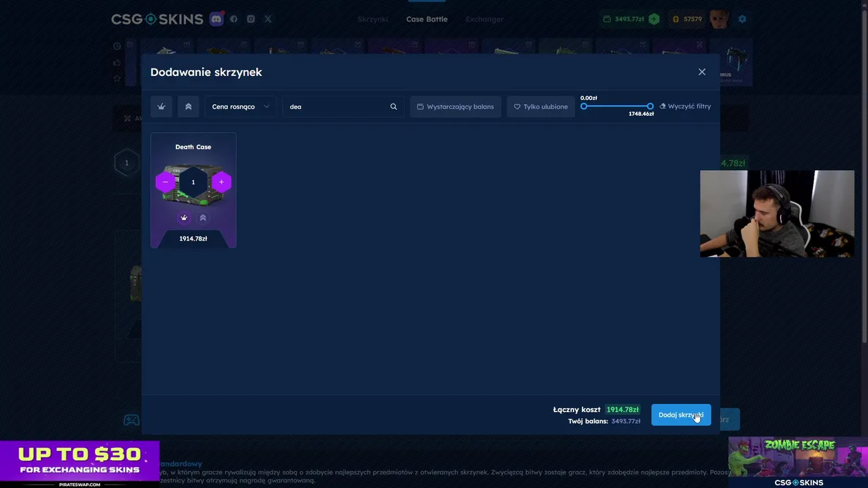Click the maximum price slider handle
The height and width of the screenshot is (488, 868).
(650, 106)
